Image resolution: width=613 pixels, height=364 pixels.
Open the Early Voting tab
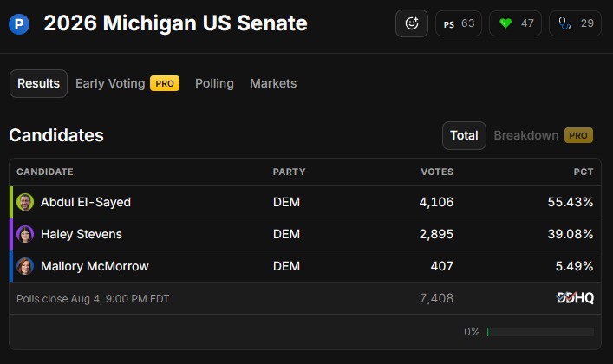(x=127, y=84)
